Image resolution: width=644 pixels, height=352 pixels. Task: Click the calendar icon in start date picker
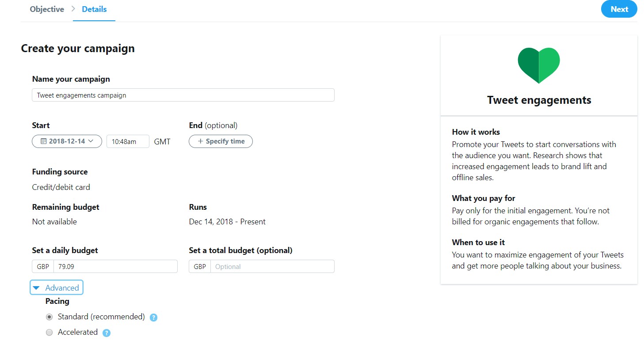(43, 141)
